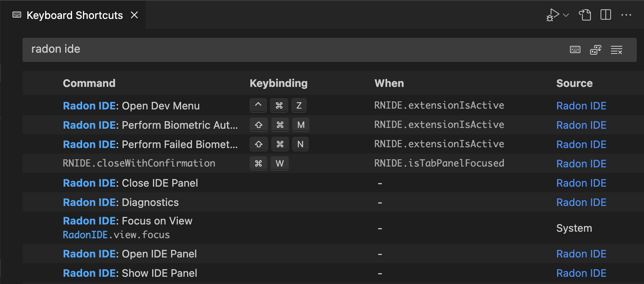Open Keyboard Shortcuts JSON file icon

585,15
